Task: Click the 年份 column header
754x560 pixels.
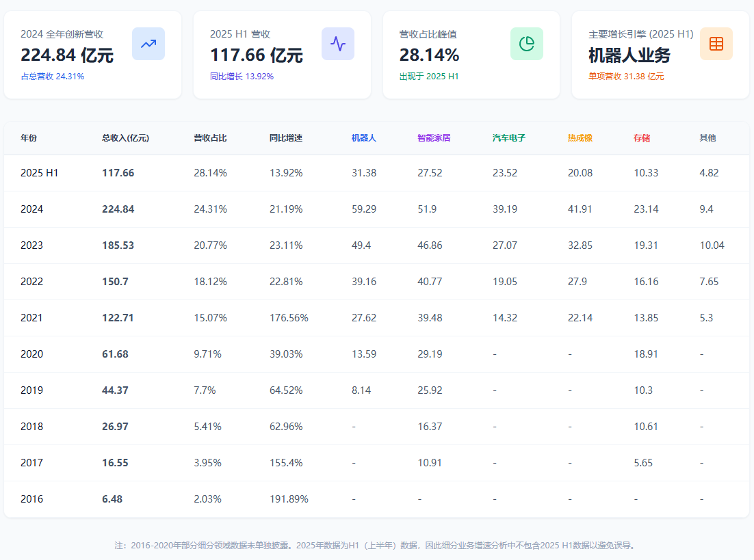Action: (29, 138)
